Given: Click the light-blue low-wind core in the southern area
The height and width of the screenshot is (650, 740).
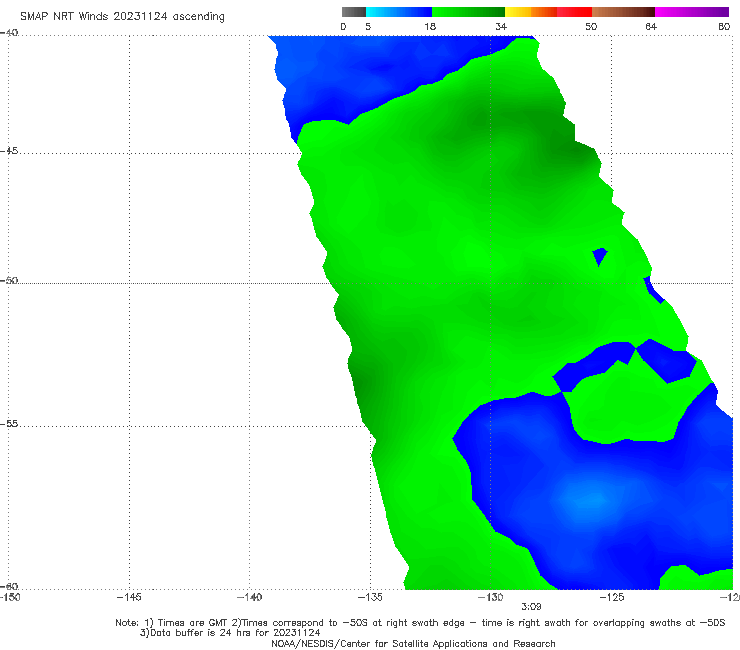Looking at the screenshot, I should [x=590, y=500].
